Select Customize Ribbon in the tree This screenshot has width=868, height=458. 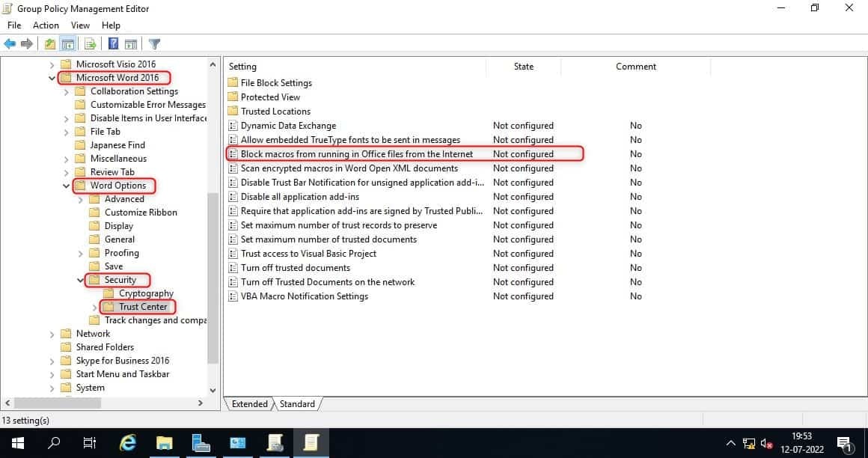[141, 213]
